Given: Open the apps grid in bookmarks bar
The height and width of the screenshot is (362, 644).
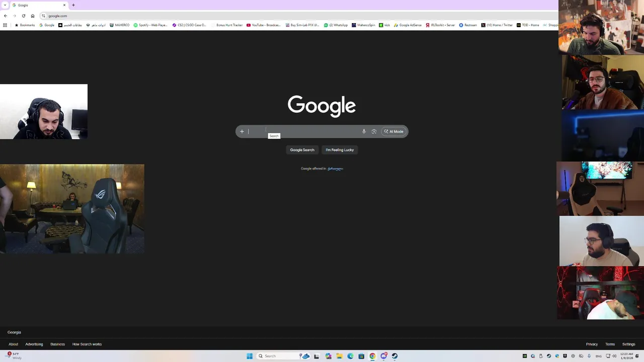Looking at the screenshot, I should point(5,25).
